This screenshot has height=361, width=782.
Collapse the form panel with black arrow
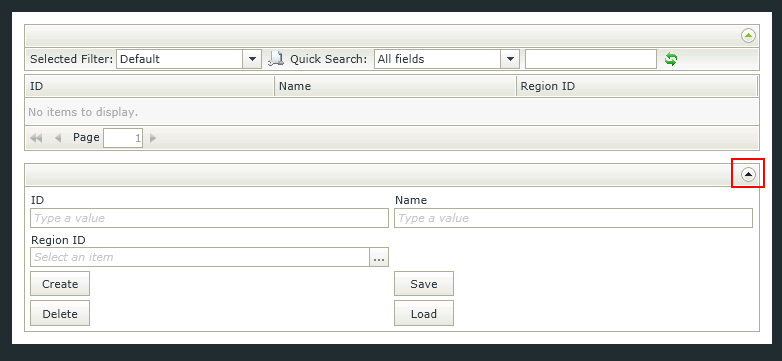[748, 174]
